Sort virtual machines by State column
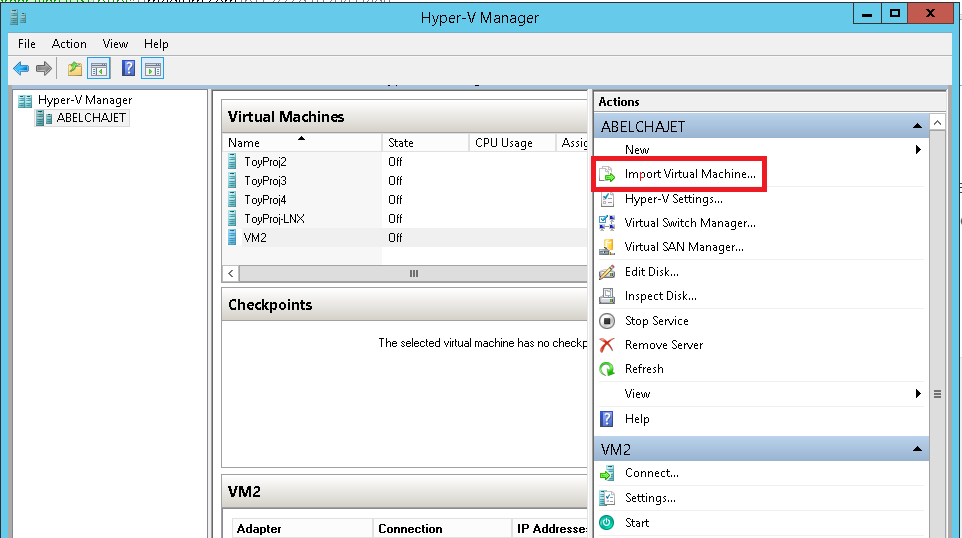 click(x=425, y=142)
